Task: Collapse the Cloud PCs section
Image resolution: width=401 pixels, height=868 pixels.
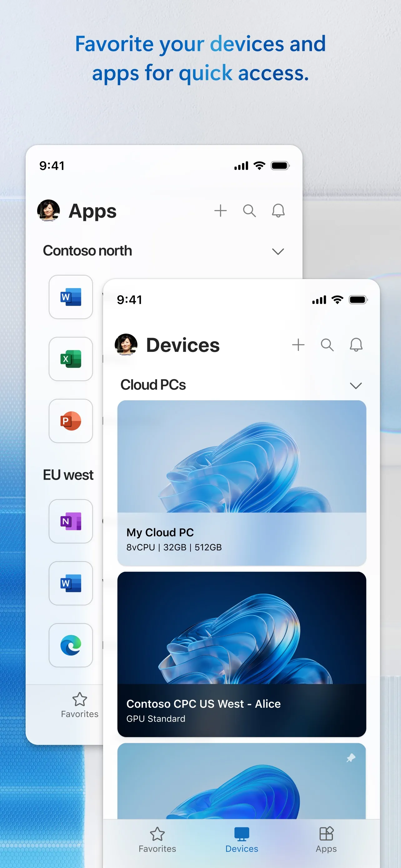Action: pos(355,386)
